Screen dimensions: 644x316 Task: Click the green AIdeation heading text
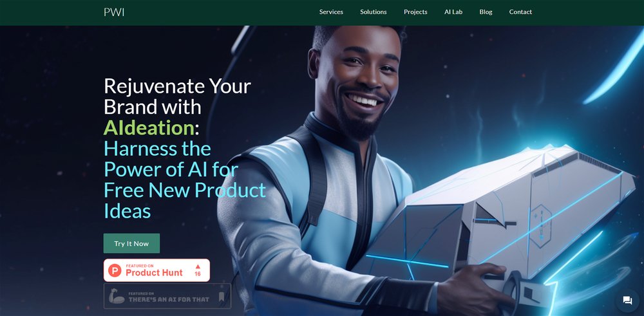point(149,127)
